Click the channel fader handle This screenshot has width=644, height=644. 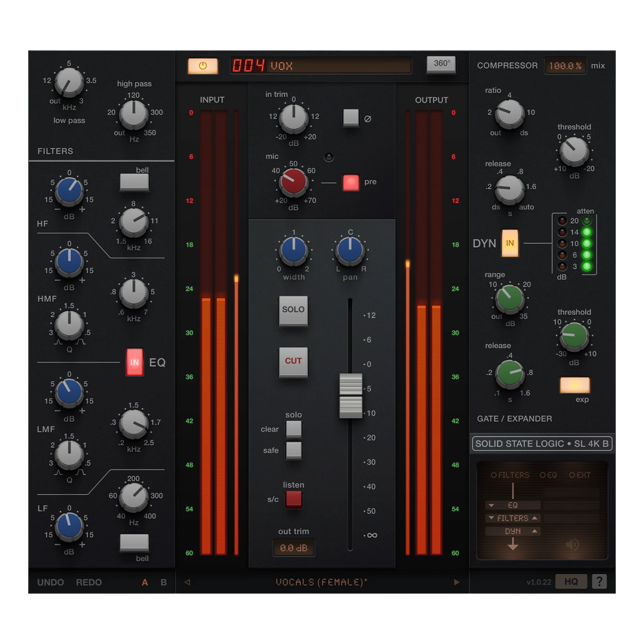point(351,395)
